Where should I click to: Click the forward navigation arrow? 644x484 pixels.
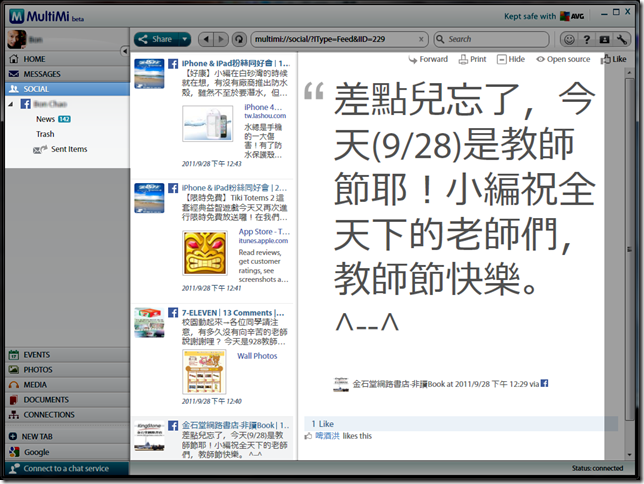pos(220,39)
